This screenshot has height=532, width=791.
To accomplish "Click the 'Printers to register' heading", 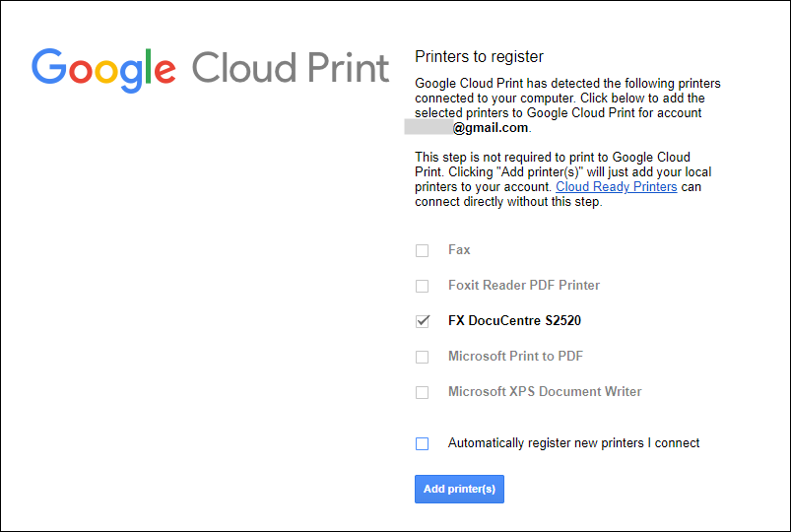I will [x=479, y=57].
